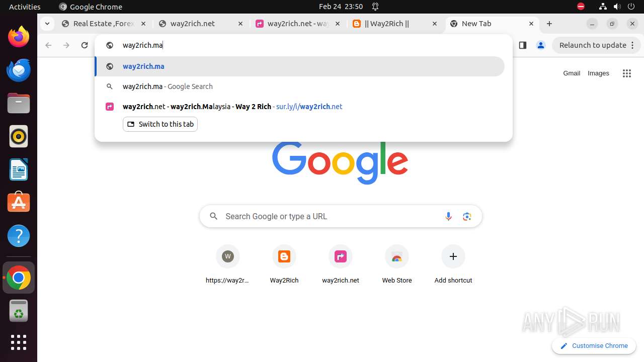This screenshot has width=644, height=362.
Task: Close the || Way2Rich || tab
Action: point(434,24)
